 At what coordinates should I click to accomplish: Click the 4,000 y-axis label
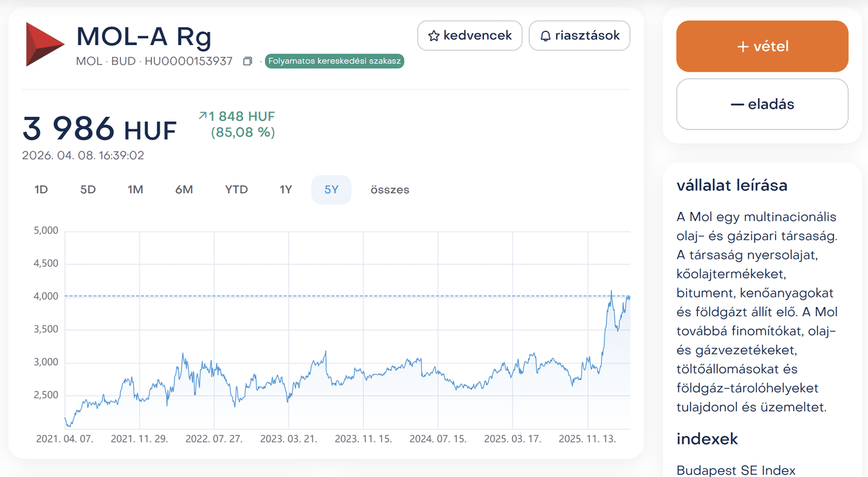[x=46, y=296]
